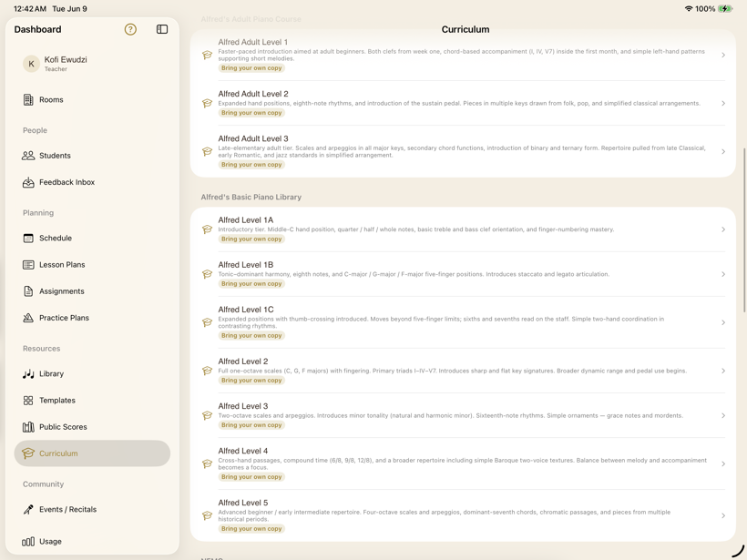This screenshot has width=747, height=560.
Task: Click the Lesson Plans list icon
Action: [x=28, y=265]
